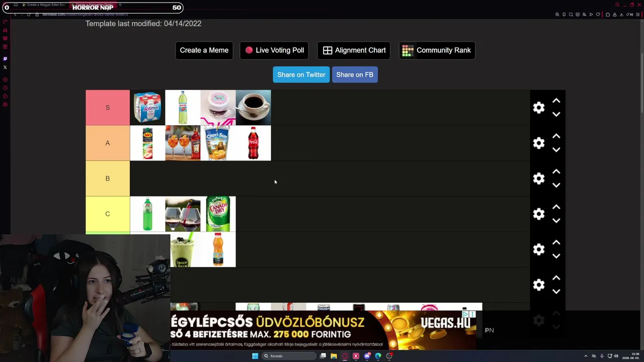
Task: Pick the Sió juice carton in A tier
Action: pyautogui.click(x=147, y=143)
